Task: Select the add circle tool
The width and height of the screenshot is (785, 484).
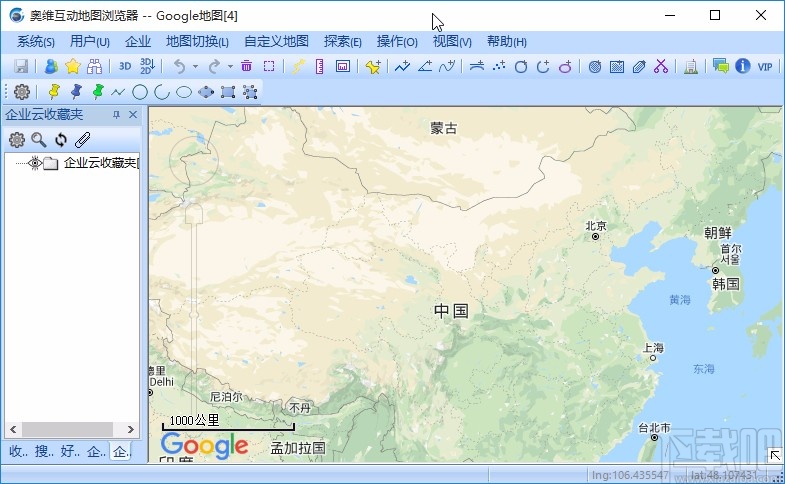Action: (521, 66)
